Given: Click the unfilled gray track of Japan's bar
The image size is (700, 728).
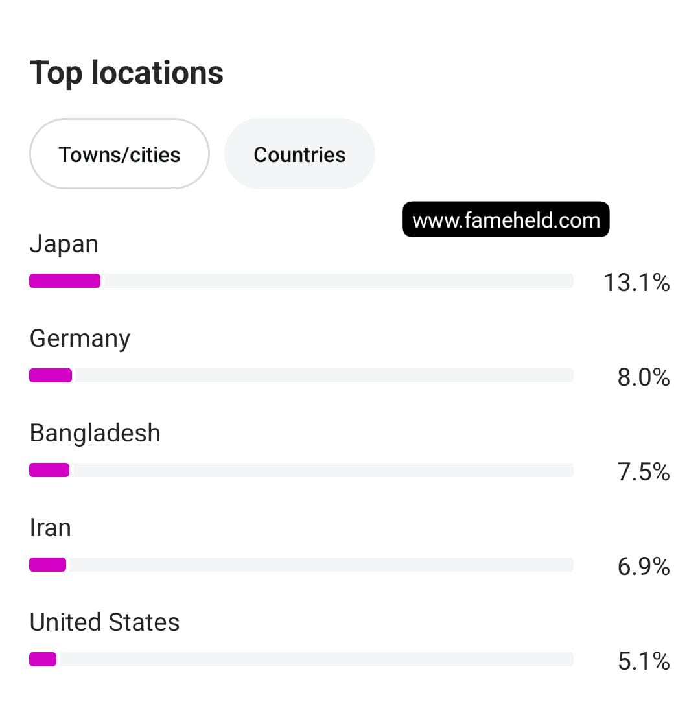Looking at the screenshot, I should [337, 281].
